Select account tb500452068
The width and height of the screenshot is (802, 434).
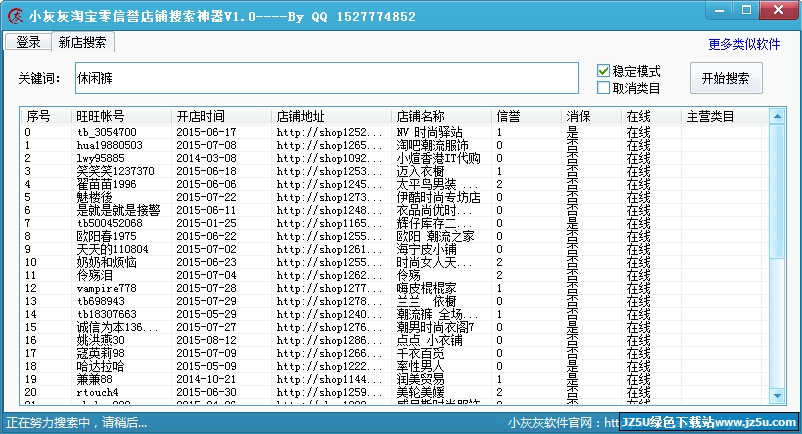pyautogui.click(x=109, y=223)
